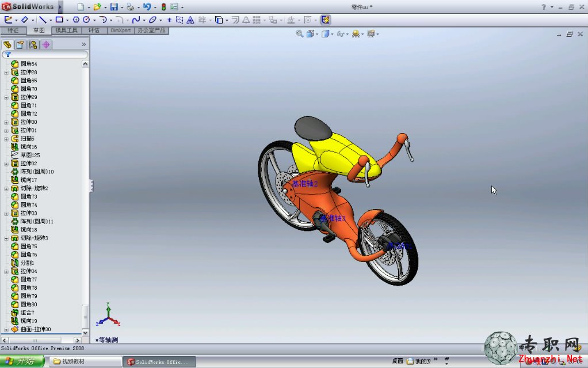Click the Convert Entities cube icon

pyautogui.click(x=219, y=20)
